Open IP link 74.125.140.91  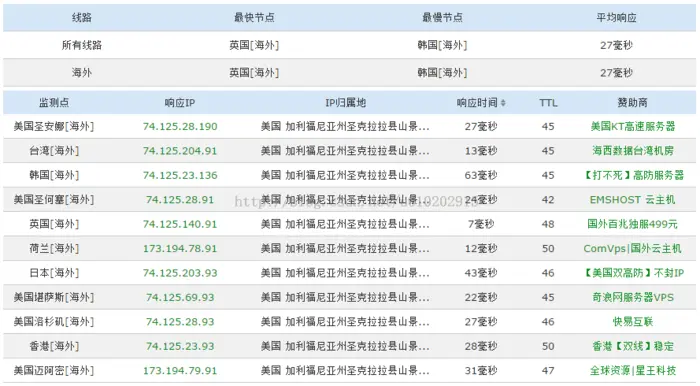point(180,224)
